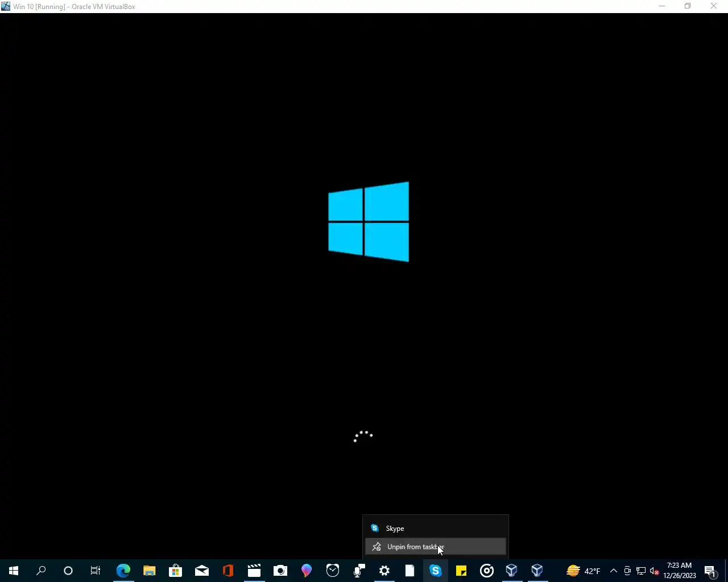728x582 pixels.
Task: Activate Cortana circle icon
Action: click(68, 571)
